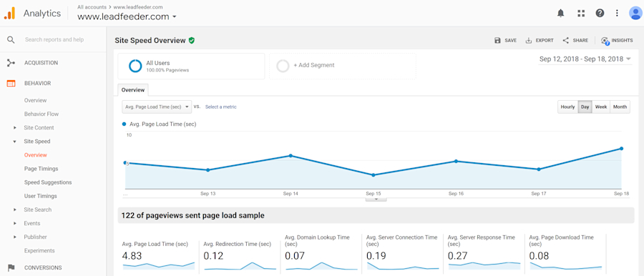The image size is (644, 276).
Task: Switch chart granularity to Day
Action: [x=585, y=107]
